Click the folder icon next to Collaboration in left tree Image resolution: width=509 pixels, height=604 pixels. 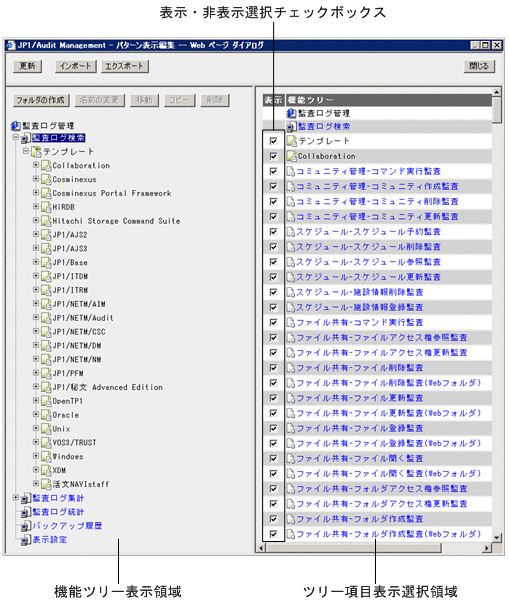pyautogui.click(x=46, y=166)
